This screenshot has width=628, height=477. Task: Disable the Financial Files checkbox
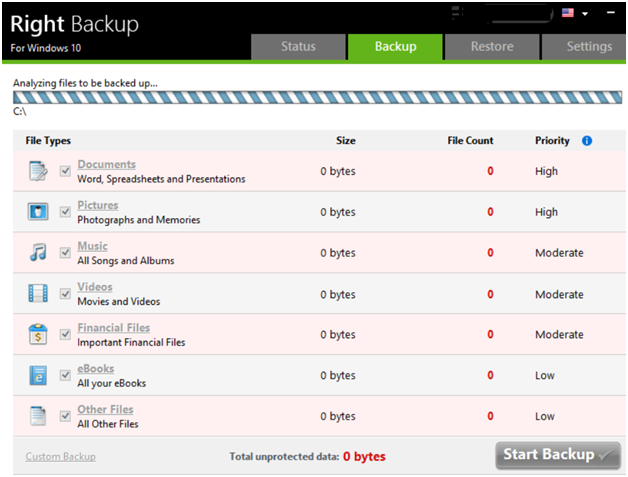[x=65, y=334]
